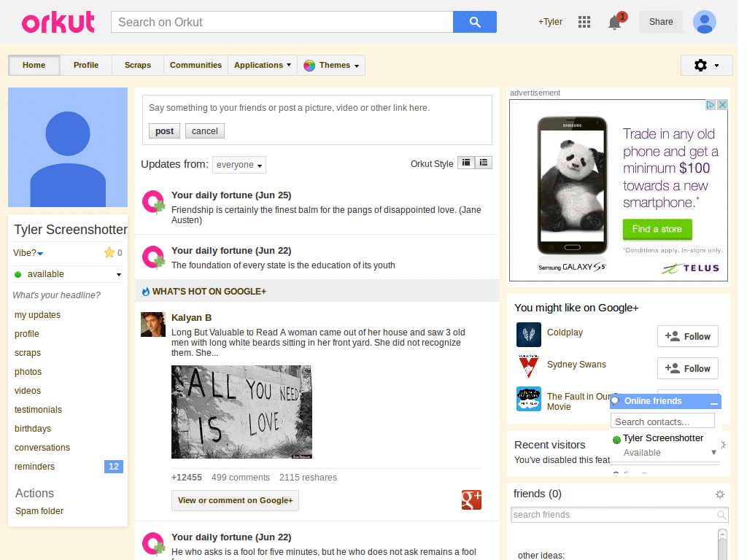Open my updates in sidebar

click(x=38, y=315)
